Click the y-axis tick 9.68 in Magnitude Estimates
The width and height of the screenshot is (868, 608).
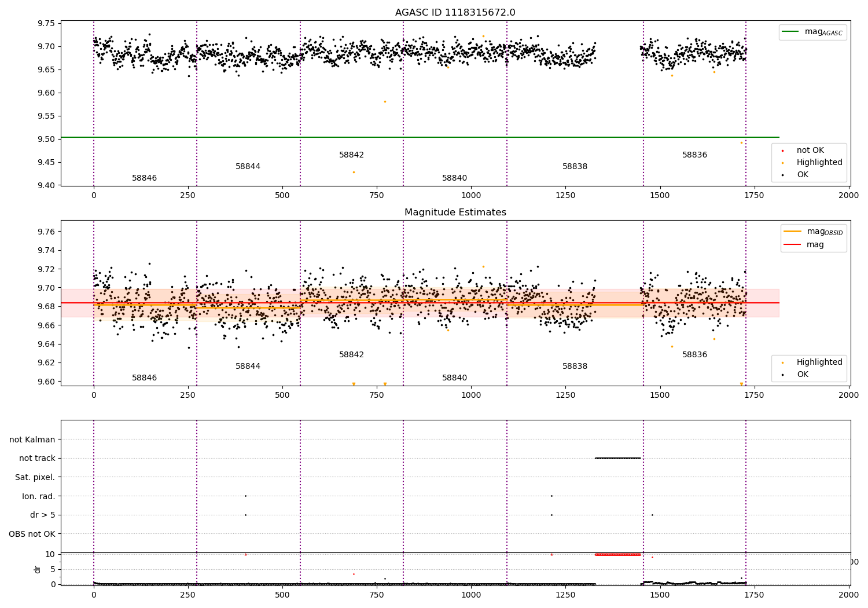click(x=46, y=306)
